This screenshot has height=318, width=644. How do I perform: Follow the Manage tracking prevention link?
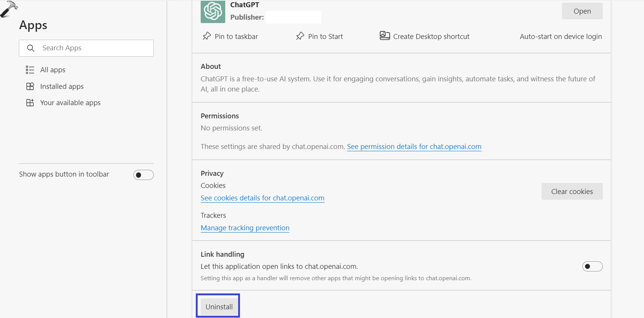point(245,228)
